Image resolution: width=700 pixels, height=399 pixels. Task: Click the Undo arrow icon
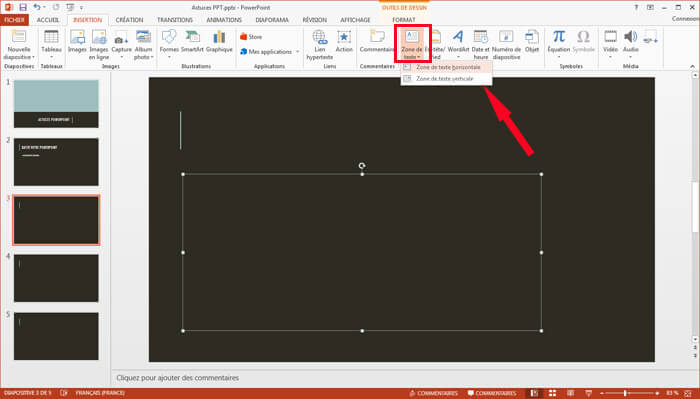(37, 7)
